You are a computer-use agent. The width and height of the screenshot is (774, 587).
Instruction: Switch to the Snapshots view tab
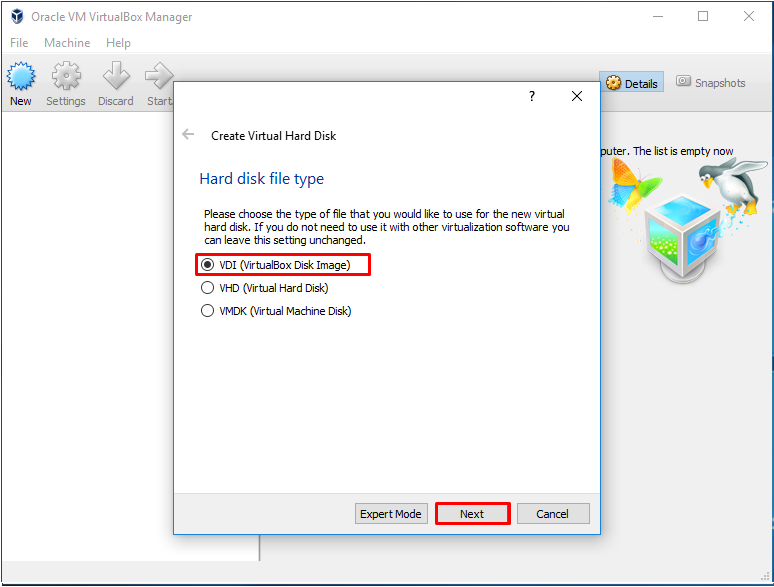tap(711, 82)
